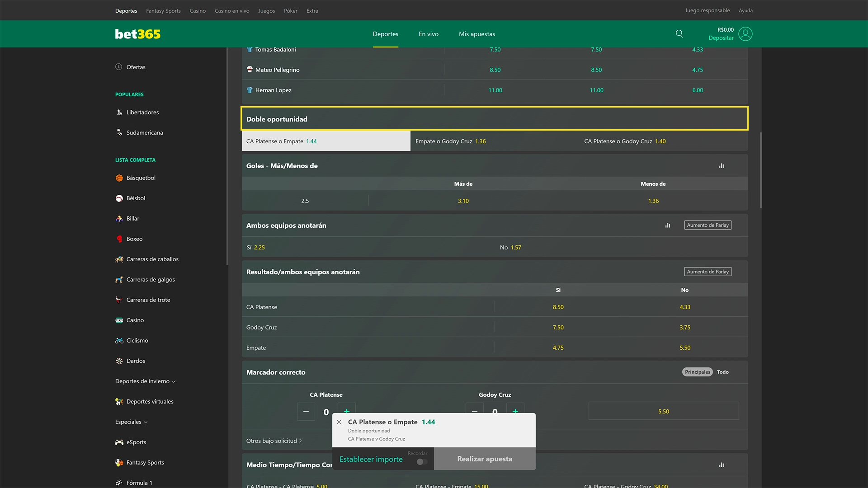Open Otros bajo solicitud link
Viewport: 868px width, 488px height.
tap(274, 441)
